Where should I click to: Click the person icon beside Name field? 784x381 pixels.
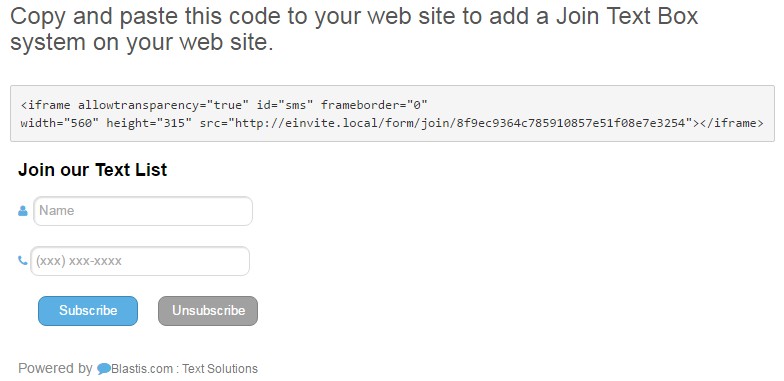[x=22, y=211]
